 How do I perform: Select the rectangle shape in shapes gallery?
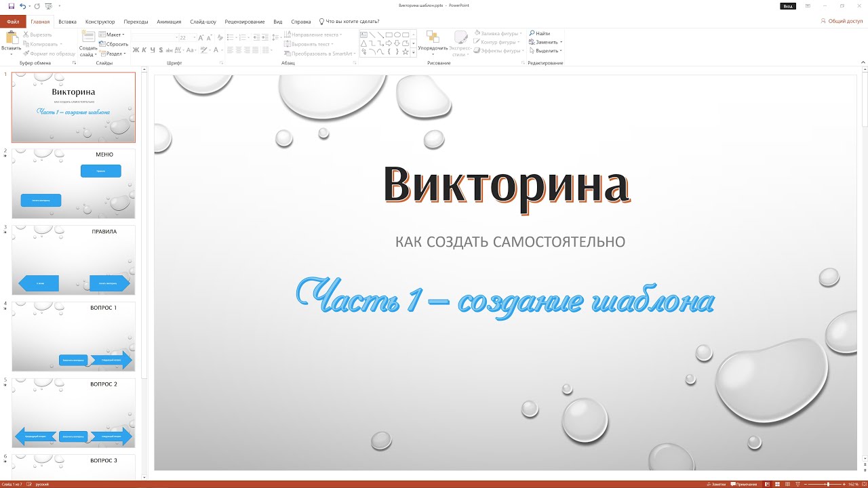click(389, 35)
